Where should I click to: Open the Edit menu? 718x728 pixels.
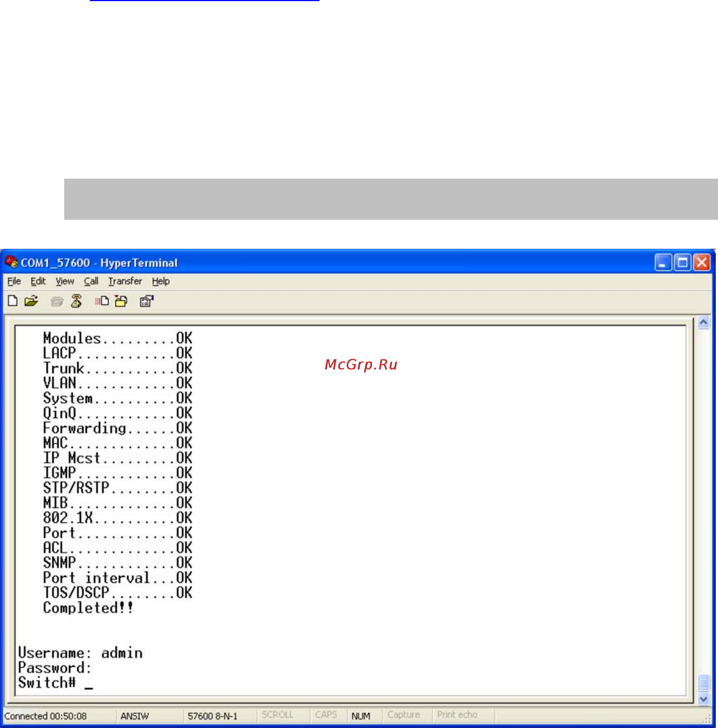pos(38,281)
